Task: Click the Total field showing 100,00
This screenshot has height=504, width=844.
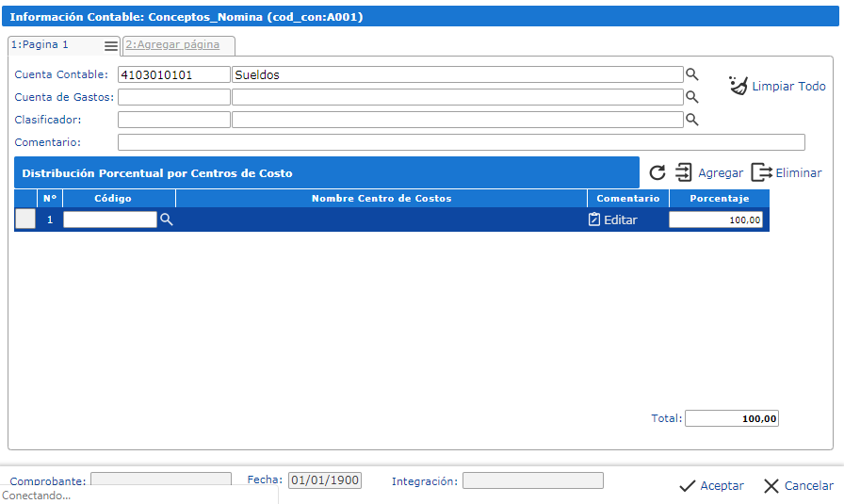Action: pos(732,418)
